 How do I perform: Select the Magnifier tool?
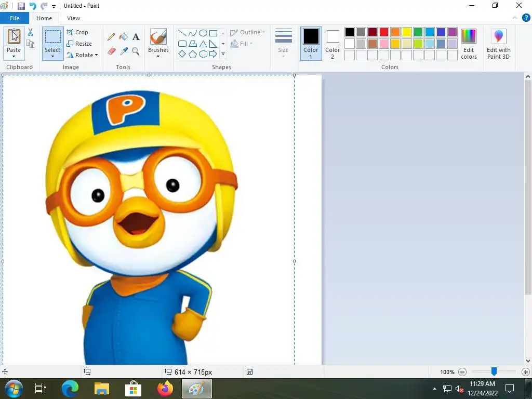click(136, 51)
